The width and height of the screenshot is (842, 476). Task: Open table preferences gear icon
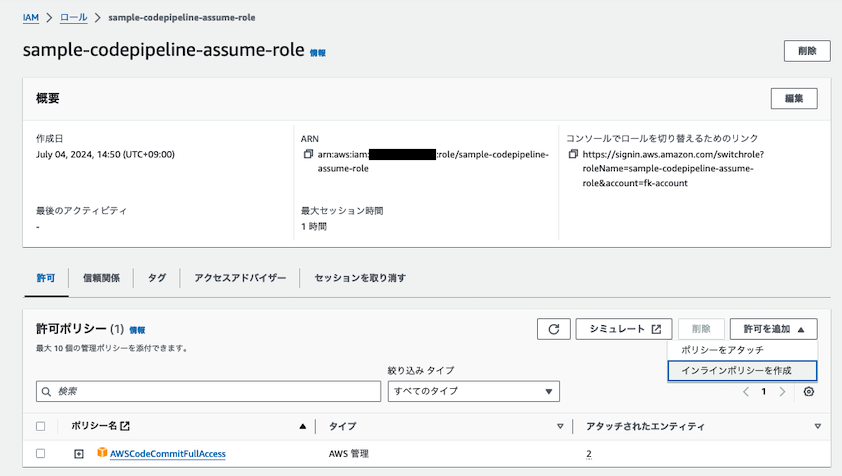[x=809, y=392]
